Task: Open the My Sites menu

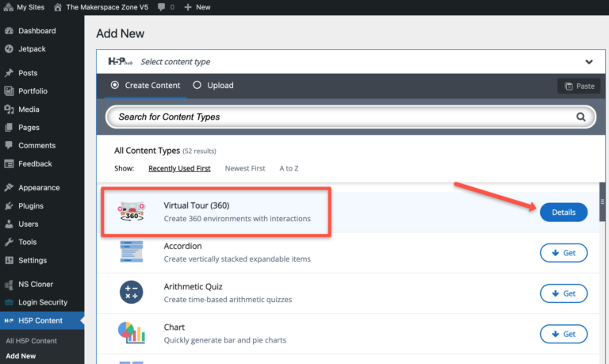Action: tap(26, 6)
